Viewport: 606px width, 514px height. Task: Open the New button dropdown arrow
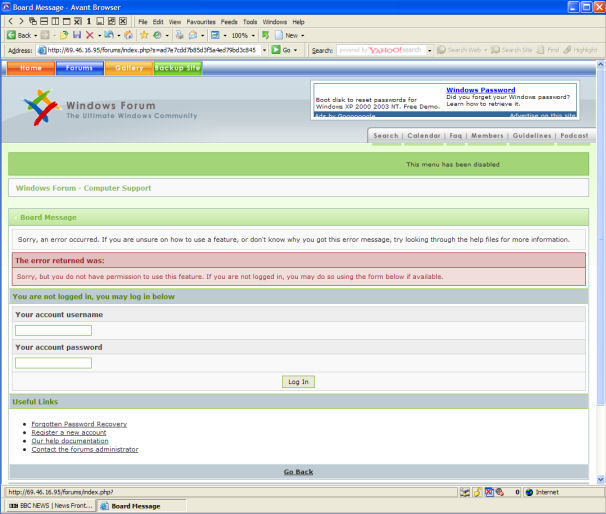(303, 36)
